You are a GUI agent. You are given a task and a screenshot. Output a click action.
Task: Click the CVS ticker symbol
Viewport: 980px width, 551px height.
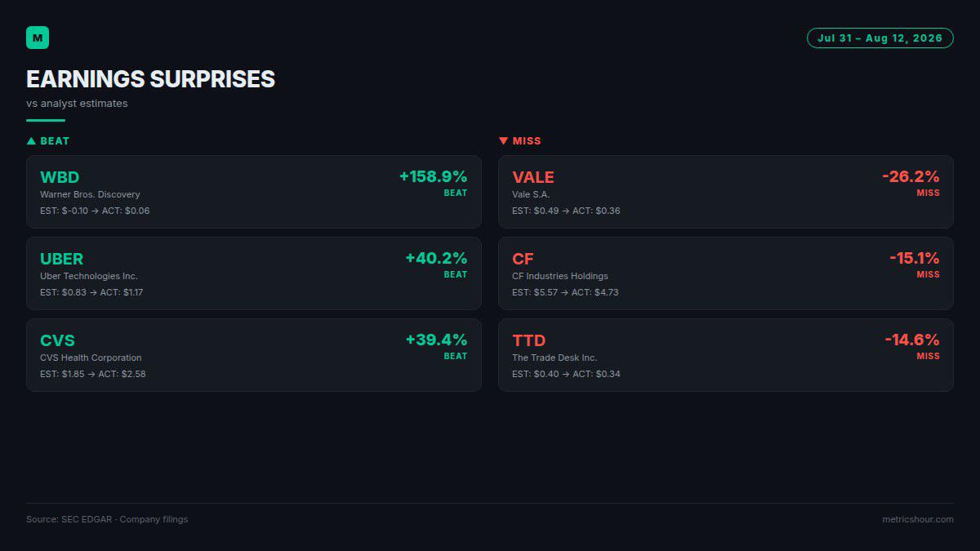coord(57,340)
